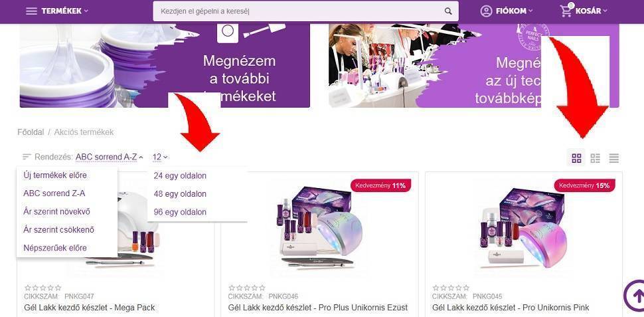Choose Ár szerint növekvő sorting

coord(56,212)
